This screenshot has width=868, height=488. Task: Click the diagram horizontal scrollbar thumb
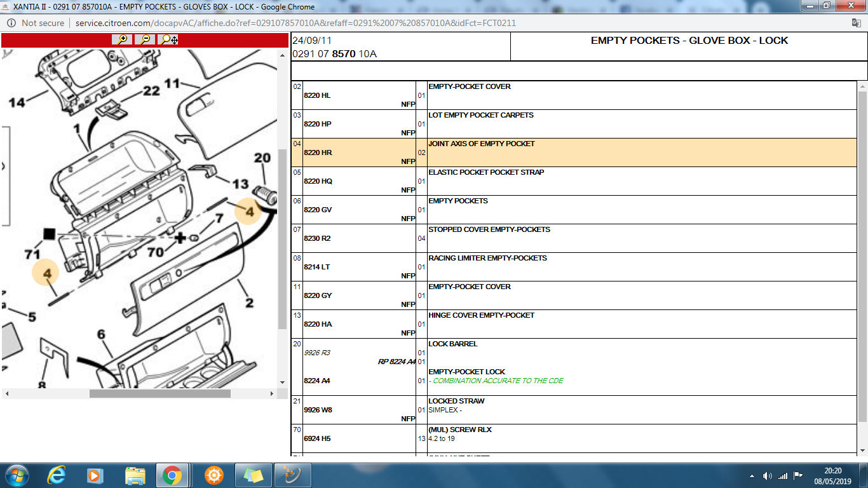[160, 394]
